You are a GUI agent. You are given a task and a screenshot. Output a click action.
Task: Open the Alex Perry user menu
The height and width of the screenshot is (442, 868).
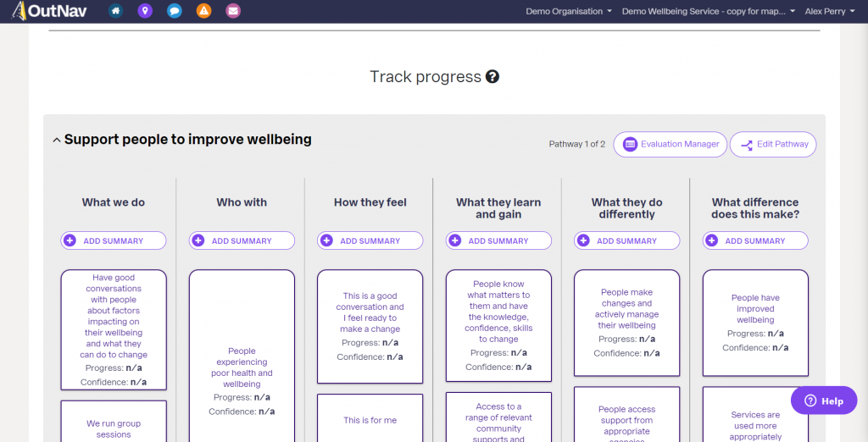[829, 12]
